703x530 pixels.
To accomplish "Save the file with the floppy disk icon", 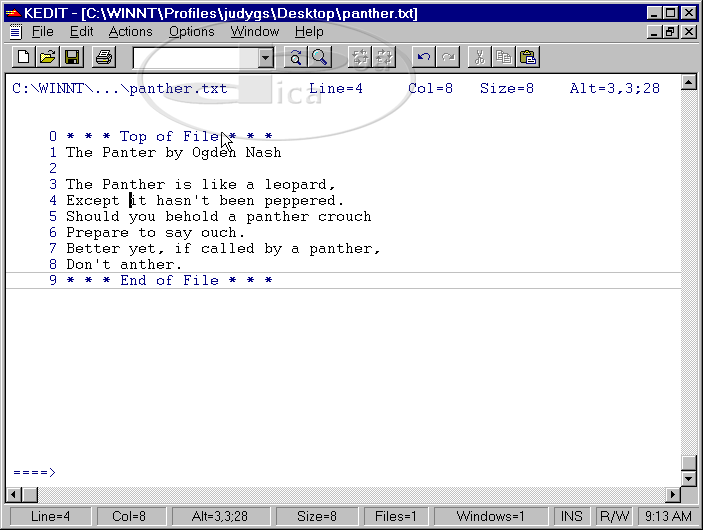I will click(x=72, y=58).
